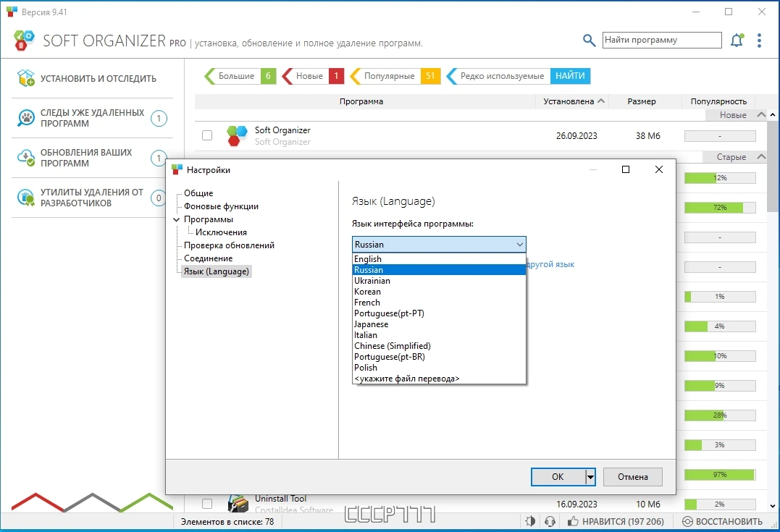Open notifications bell icon
Screen dimensions: 780x532
(737, 41)
